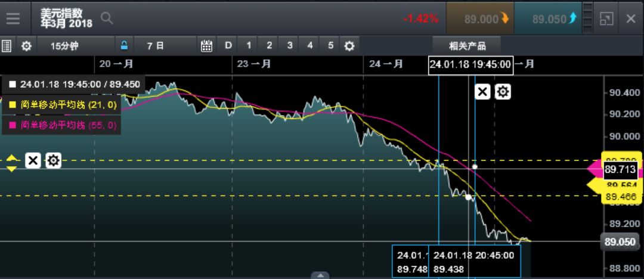Open the 15分钟 interval dropdown
The image size is (644, 279).
point(76,46)
